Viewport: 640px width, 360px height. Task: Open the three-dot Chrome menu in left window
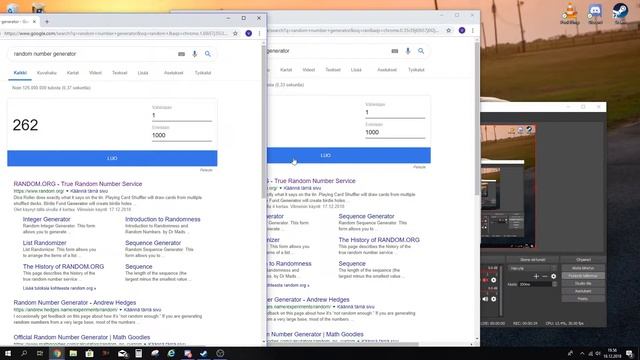point(259,33)
